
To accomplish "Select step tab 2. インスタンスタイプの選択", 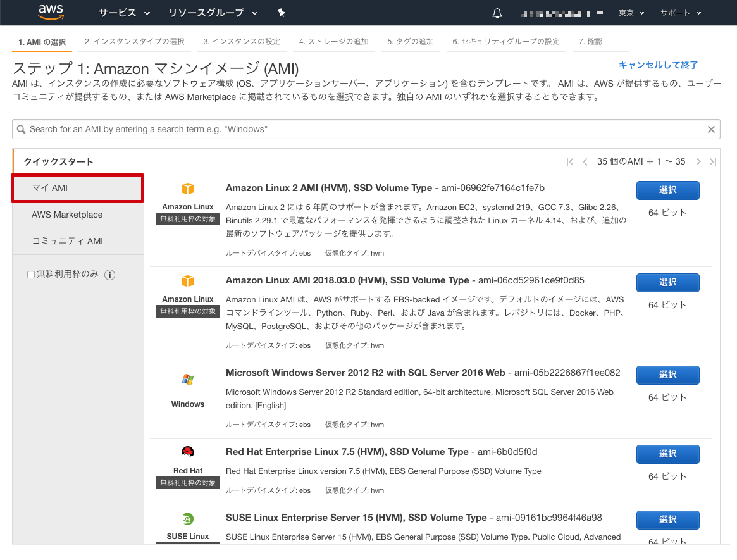I will pos(134,41).
